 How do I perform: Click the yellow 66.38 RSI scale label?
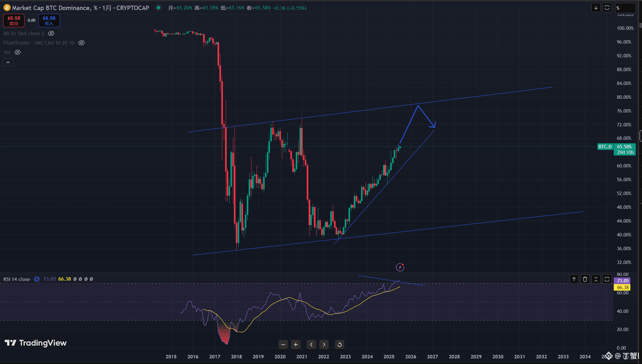623,288
